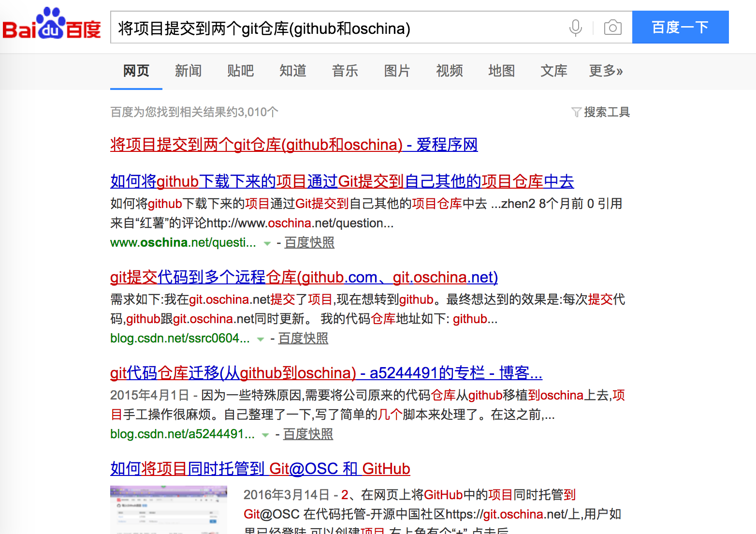Click the blog.csdn.net/ssrc0604... URL

180,338
